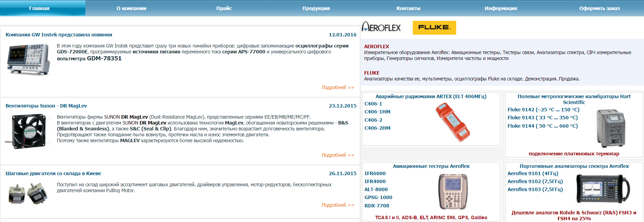Open the Aeroflex 9102 (7,5ГГц) link
The height and width of the screenshot is (222, 644).
point(535,181)
